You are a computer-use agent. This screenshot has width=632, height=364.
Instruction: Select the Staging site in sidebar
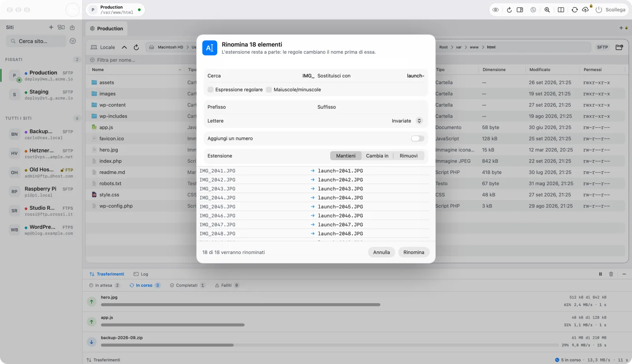point(41,95)
